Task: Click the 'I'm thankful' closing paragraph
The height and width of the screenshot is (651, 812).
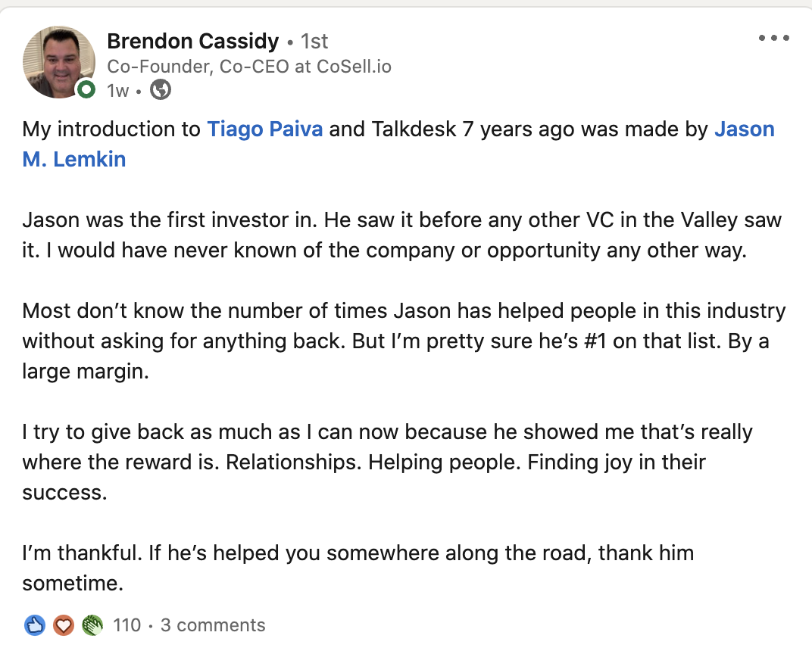Action: (x=358, y=568)
